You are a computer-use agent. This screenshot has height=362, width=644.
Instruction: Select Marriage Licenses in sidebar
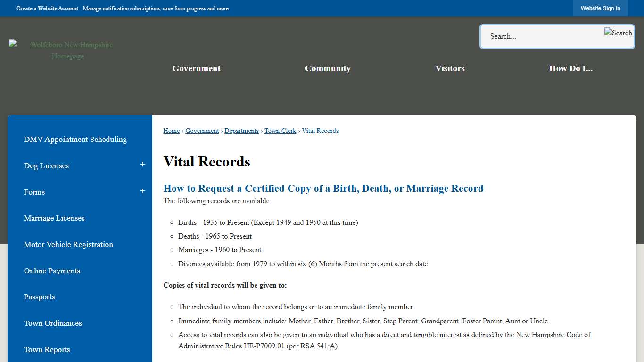[x=54, y=218]
